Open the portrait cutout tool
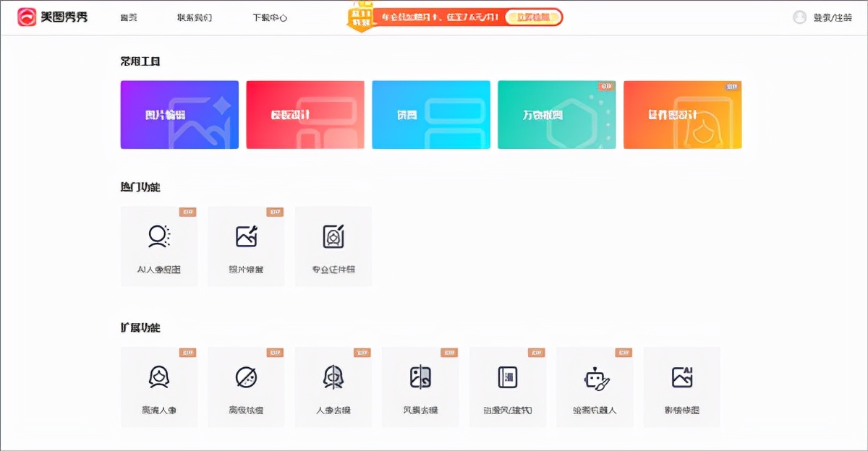Screen dimensions: 868x451 pyautogui.click(x=333, y=386)
